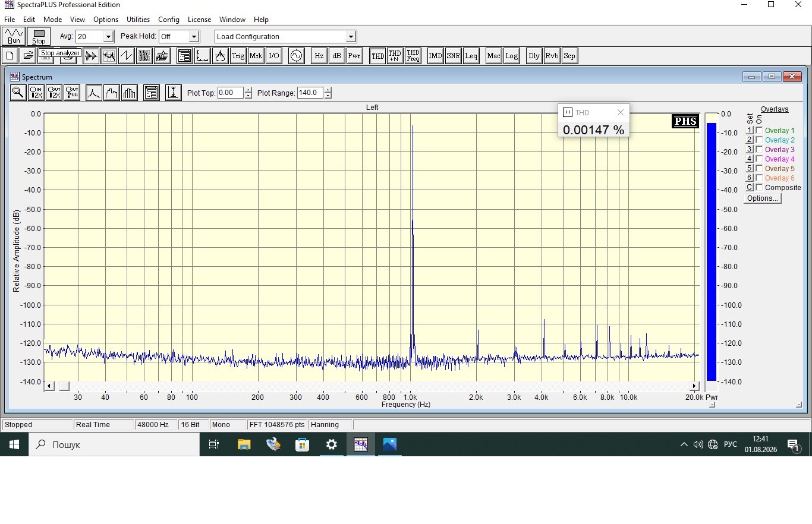812x524 pixels.
Task: Click the IMD toolbar button
Action: (x=436, y=56)
